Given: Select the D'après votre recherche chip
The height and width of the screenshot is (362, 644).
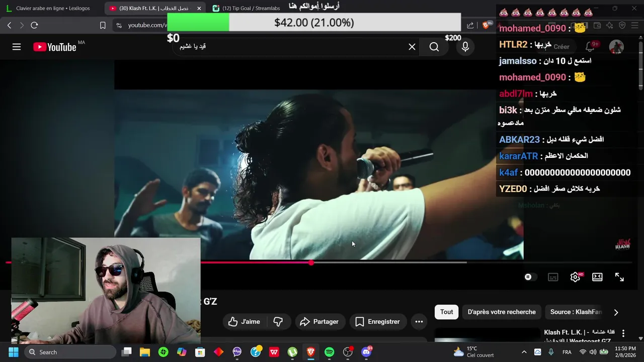Looking at the screenshot, I should [x=502, y=312].
